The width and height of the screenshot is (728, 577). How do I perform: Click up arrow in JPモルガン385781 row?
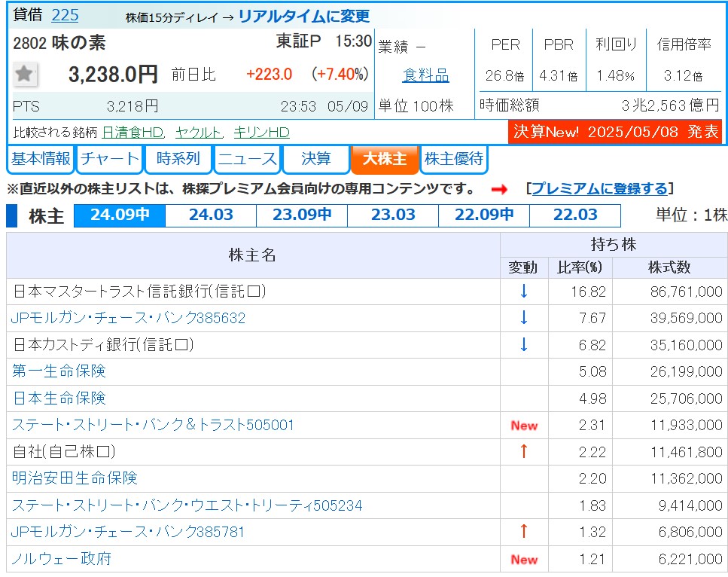coord(524,531)
